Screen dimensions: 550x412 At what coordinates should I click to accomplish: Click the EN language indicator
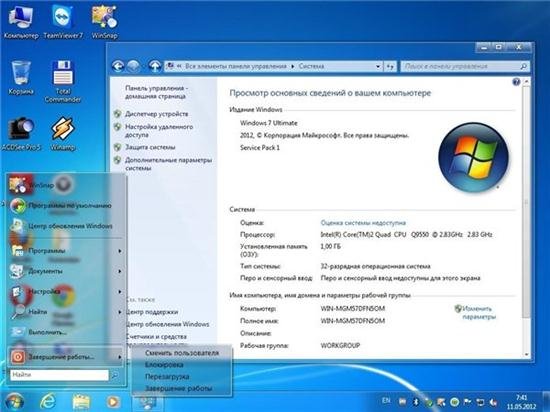(x=386, y=401)
